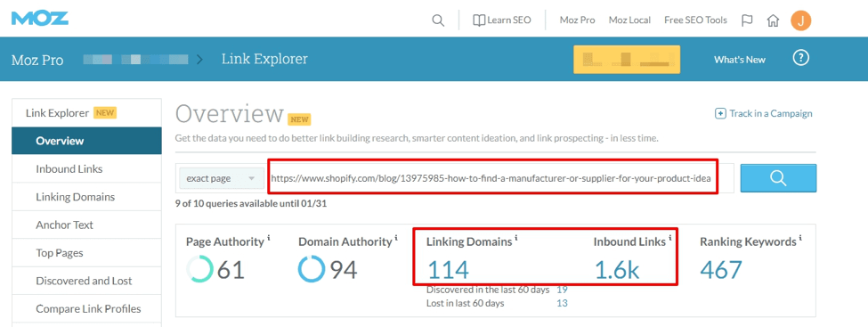
Task: Click the Moz logo
Action: [x=40, y=19]
